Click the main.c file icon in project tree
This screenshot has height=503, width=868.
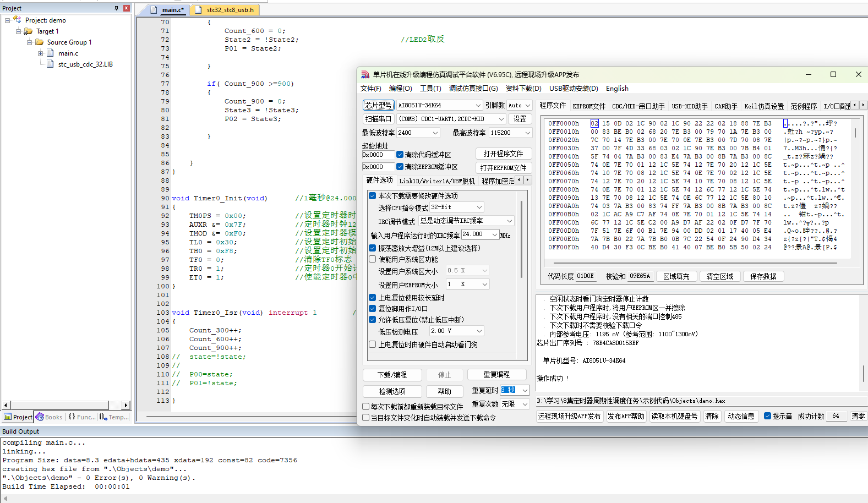51,53
